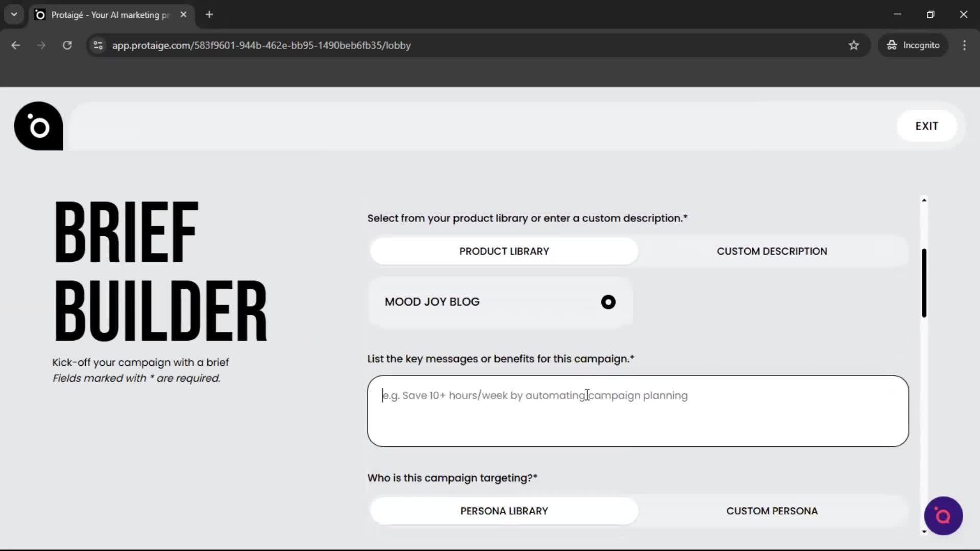Enable CUSTOM PERSONA targeting
The height and width of the screenshot is (551, 980).
click(x=772, y=511)
